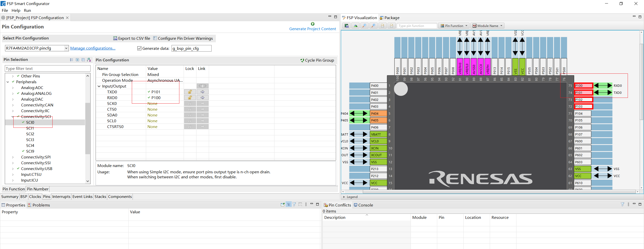The height and width of the screenshot is (249, 644).
Task: Zoom out the package view
Action: point(365,26)
